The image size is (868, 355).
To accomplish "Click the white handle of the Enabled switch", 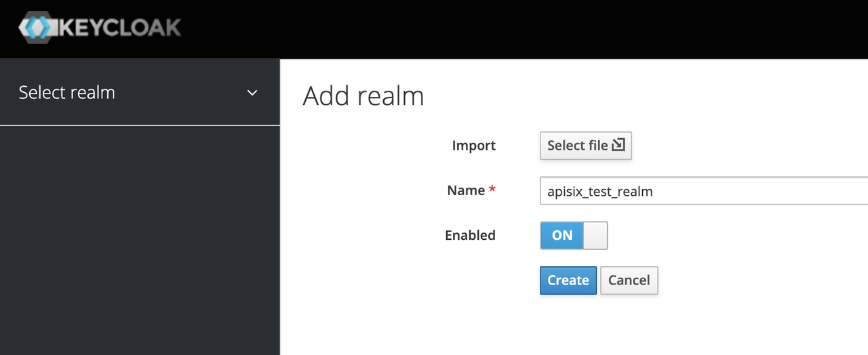I will pyautogui.click(x=595, y=236).
